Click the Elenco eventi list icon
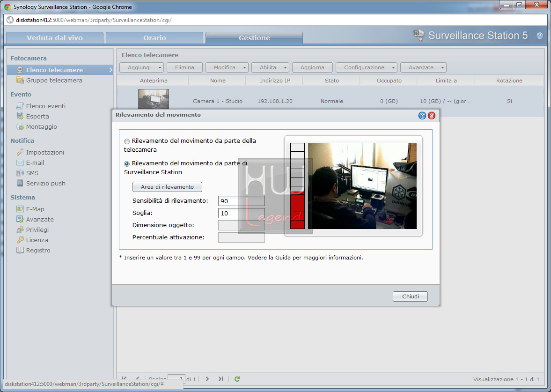The image size is (551, 392). click(20, 106)
